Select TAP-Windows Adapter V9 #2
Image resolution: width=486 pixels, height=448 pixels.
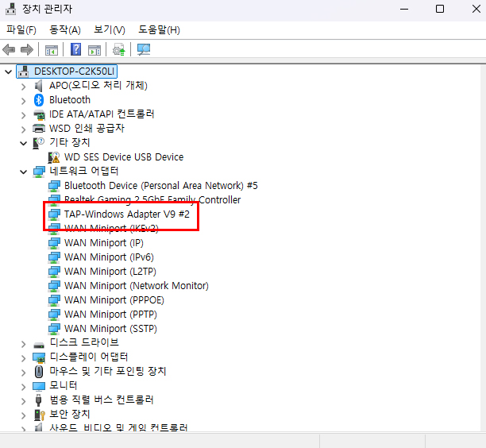[126, 214]
